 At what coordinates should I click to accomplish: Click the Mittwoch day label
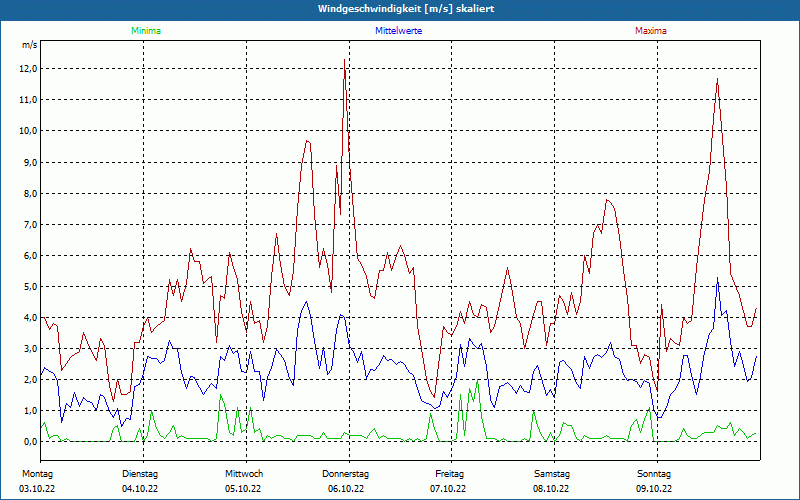244,474
